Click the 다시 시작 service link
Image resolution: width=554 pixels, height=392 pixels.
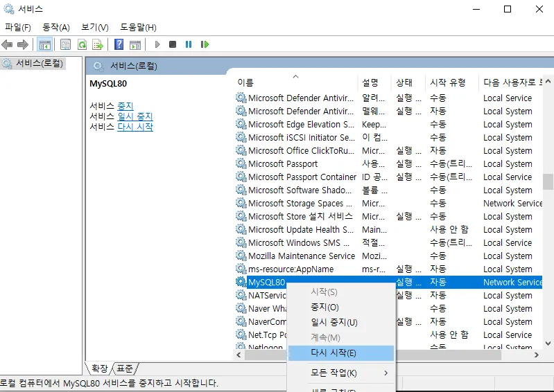(x=135, y=127)
